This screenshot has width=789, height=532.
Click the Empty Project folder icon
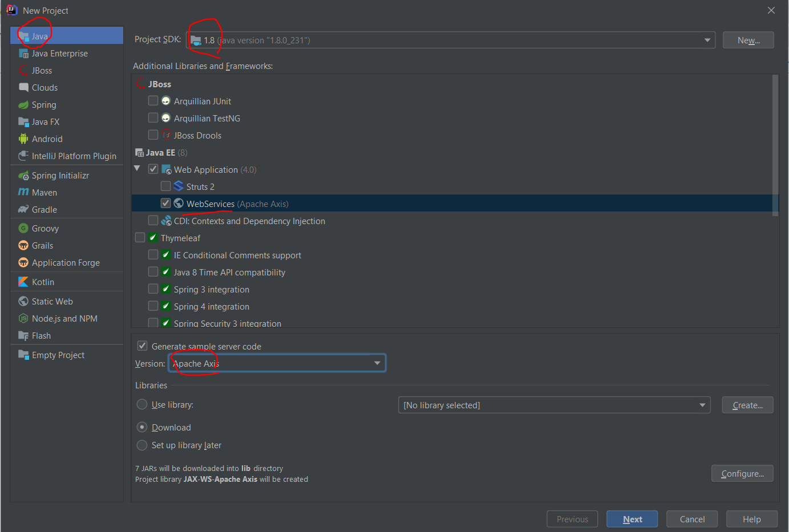coord(23,355)
